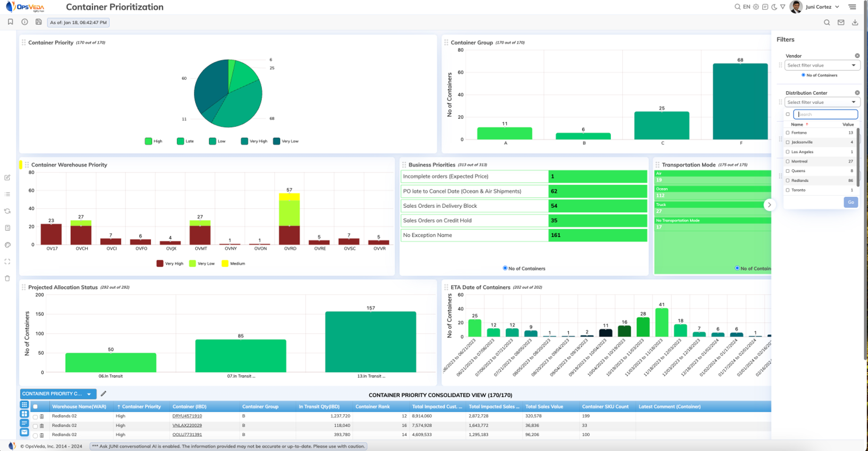
Task: Open the info icon beside the bookmark
Action: [x=24, y=22]
